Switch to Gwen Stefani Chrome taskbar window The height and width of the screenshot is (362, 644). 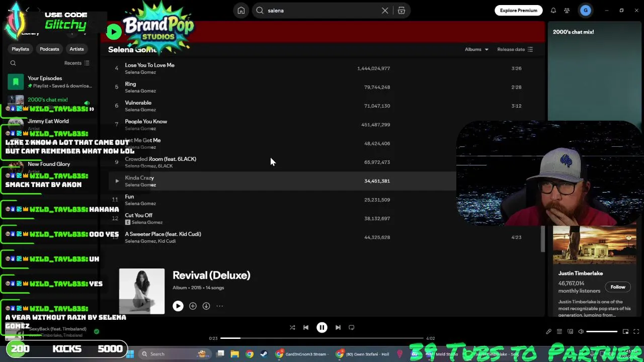tap(363, 354)
